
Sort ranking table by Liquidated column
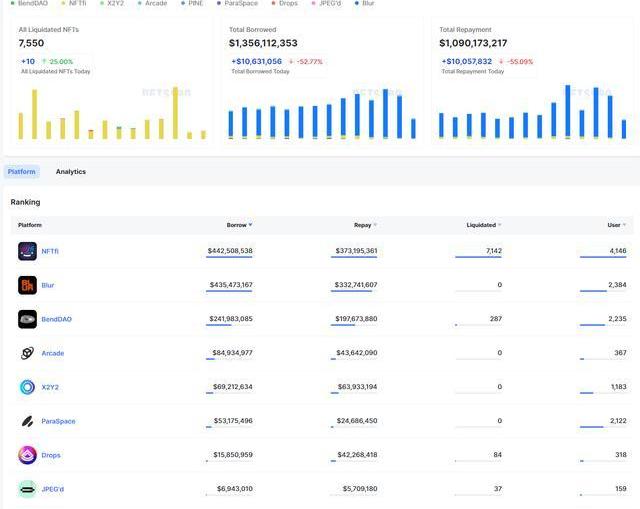tap(484, 225)
